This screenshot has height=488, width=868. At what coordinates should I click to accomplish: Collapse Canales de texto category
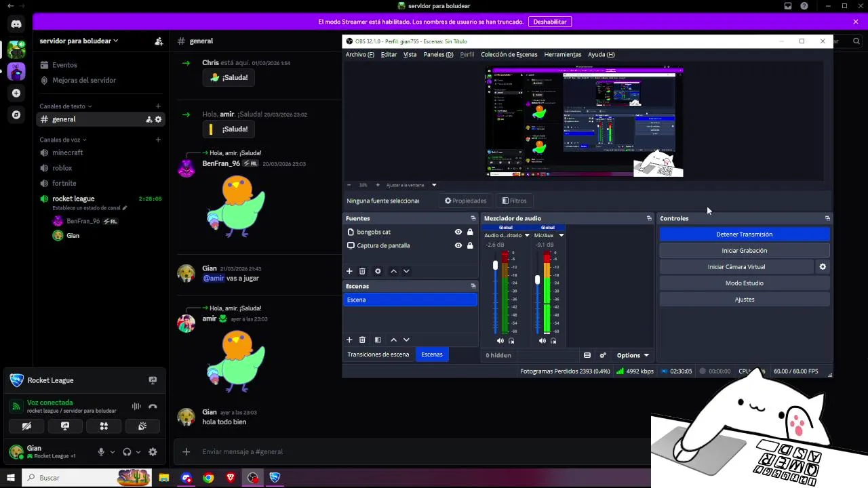(65, 106)
